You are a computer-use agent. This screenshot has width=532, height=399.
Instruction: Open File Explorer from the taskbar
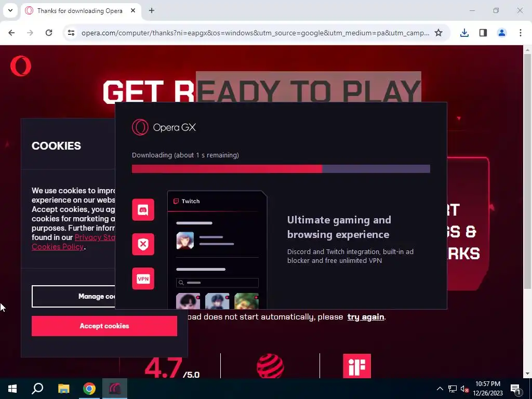coord(63,389)
